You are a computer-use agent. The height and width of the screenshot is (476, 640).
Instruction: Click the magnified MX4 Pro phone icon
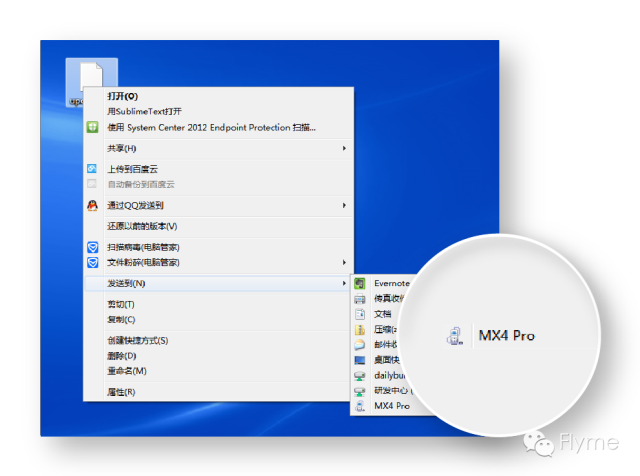455,336
